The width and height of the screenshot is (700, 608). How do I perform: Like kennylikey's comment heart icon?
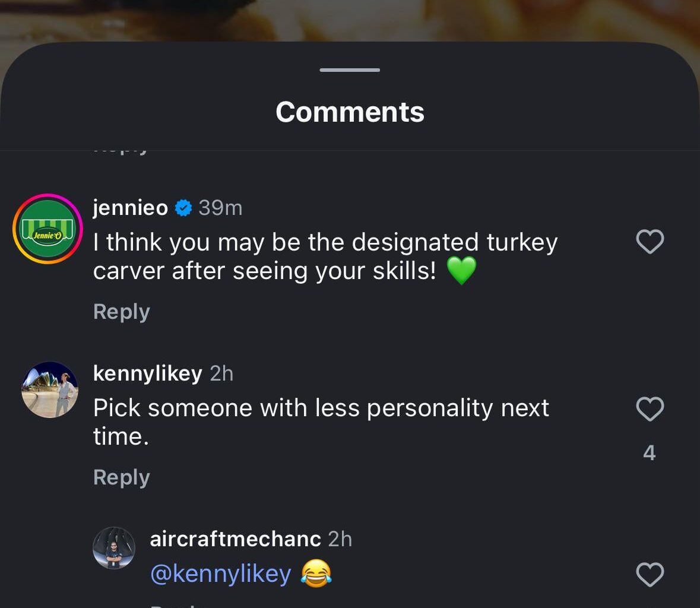650,409
